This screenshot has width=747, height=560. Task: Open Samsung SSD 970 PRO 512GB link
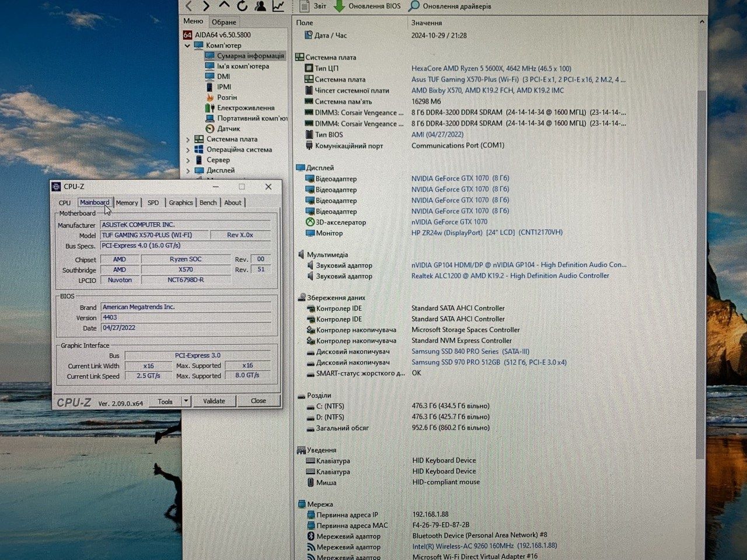click(489, 362)
